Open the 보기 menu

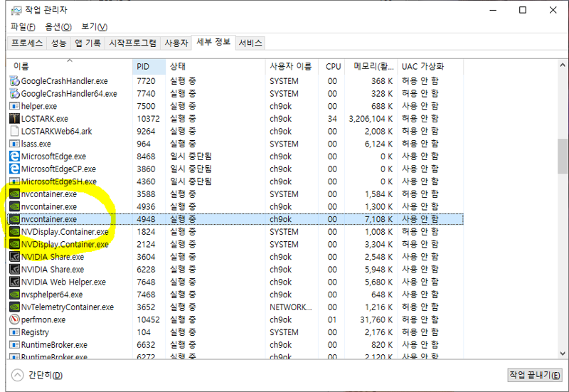point(94,27)
